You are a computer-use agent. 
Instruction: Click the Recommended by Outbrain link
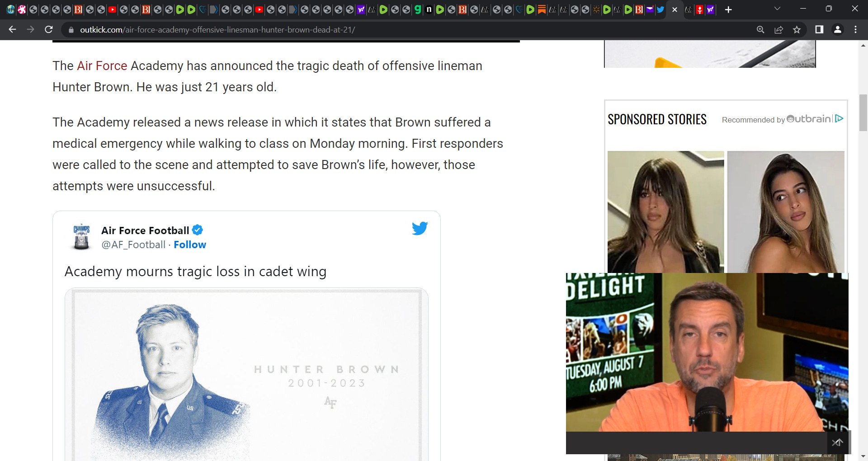pos(777,119)
